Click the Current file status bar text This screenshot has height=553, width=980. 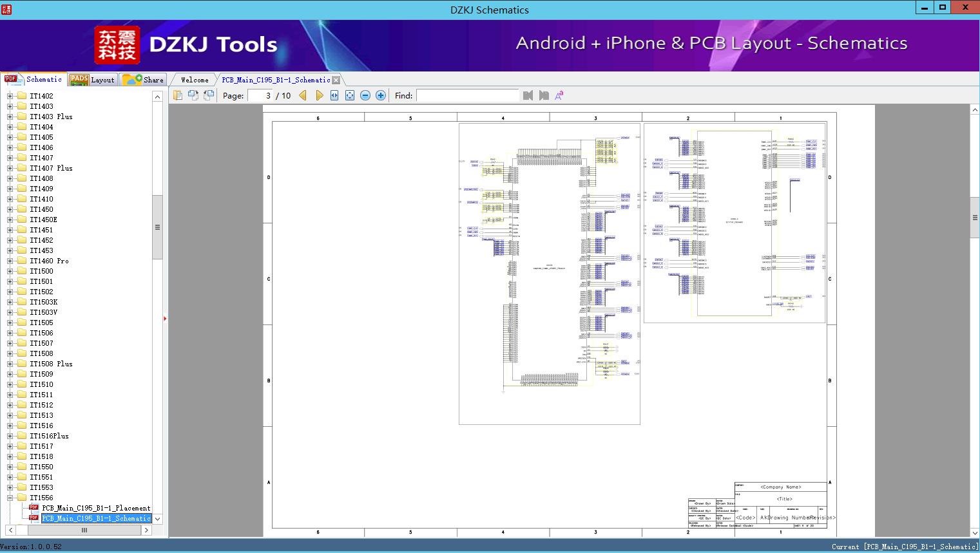905,547
